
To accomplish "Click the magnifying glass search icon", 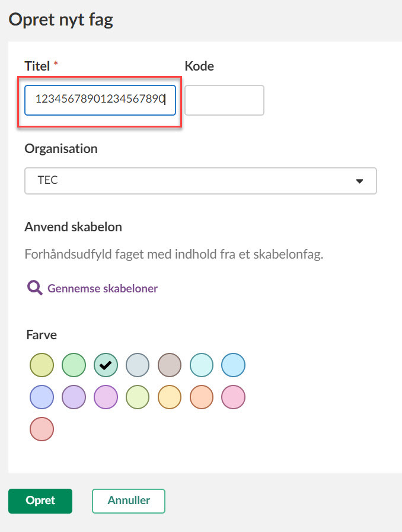I will pyautogui.click(x=35, y=288).
